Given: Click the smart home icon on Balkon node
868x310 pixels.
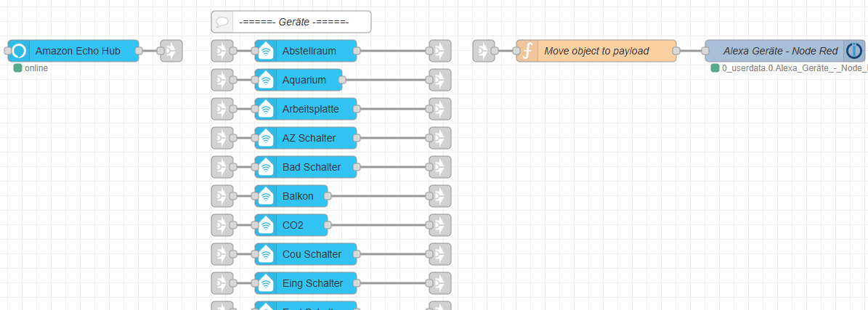Looking at the screenshot, I should click(266, 196).
